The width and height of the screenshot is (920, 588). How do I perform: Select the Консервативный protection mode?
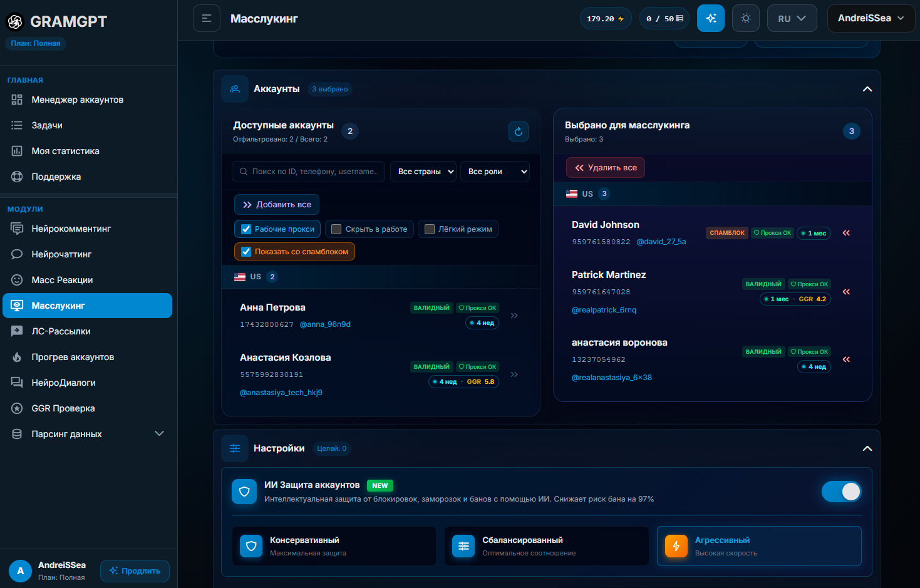pos(334,546)
